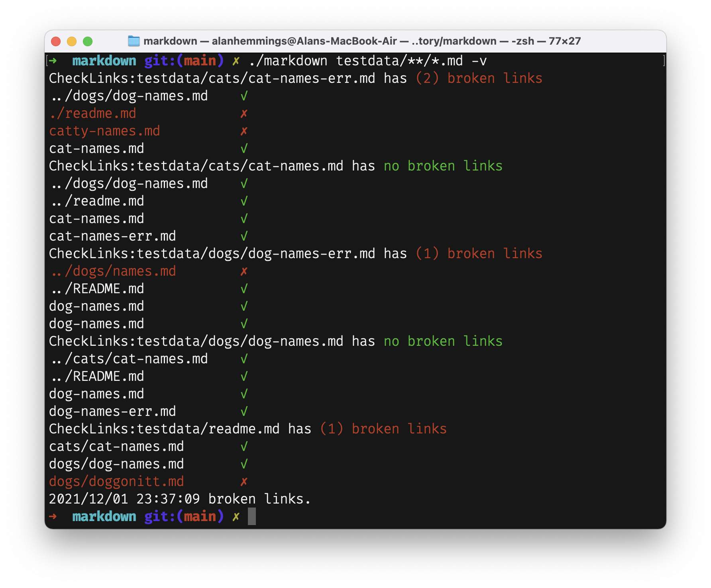
Task: Close the terminal window with red button
Action: [x=56, y=41]
